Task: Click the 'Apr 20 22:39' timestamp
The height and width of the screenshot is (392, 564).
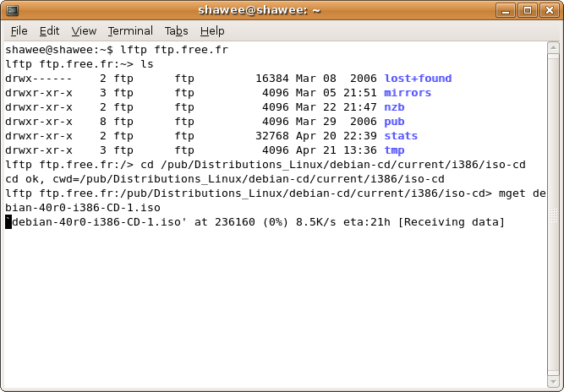Action: pyautogui.click(x=337, y=136)
